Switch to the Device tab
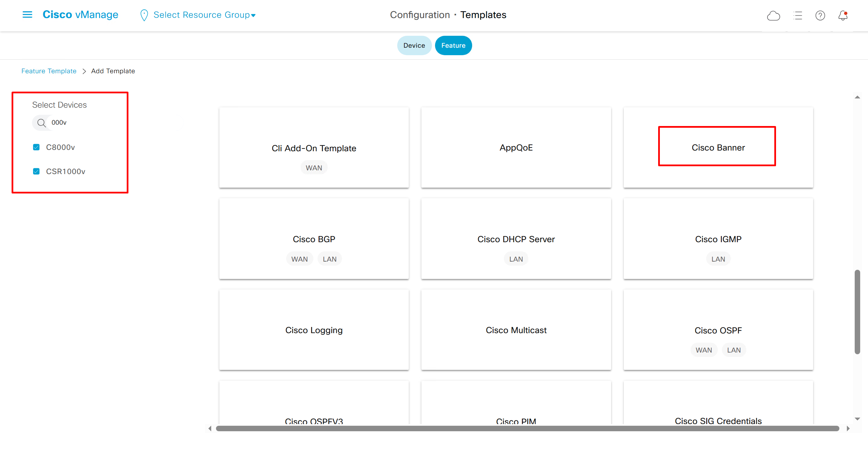This screenshot has width=868, height=468. (414, 45)
